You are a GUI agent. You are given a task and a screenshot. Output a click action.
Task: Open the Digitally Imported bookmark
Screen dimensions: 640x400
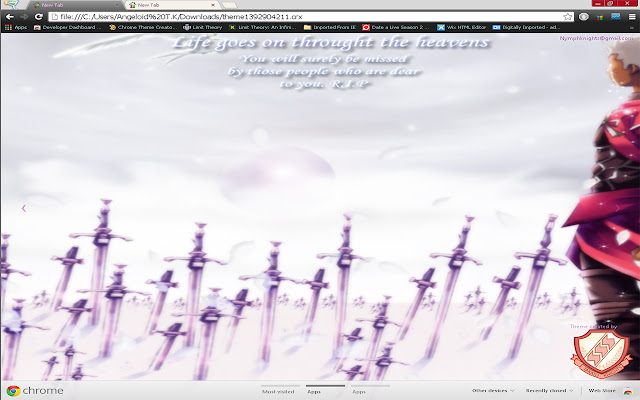click(x=527, y=27)
